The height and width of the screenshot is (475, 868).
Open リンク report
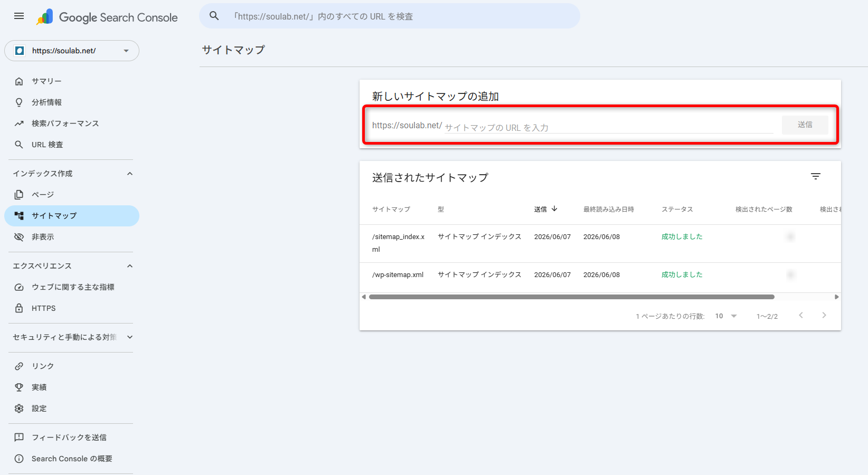tap(72, 366)
